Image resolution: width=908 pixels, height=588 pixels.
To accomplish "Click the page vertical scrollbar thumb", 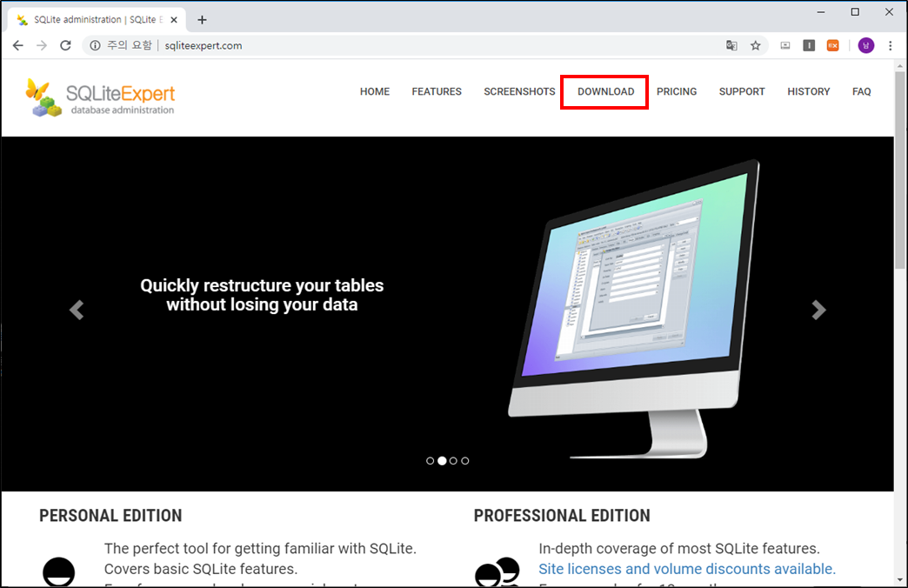I will (900, 170).
